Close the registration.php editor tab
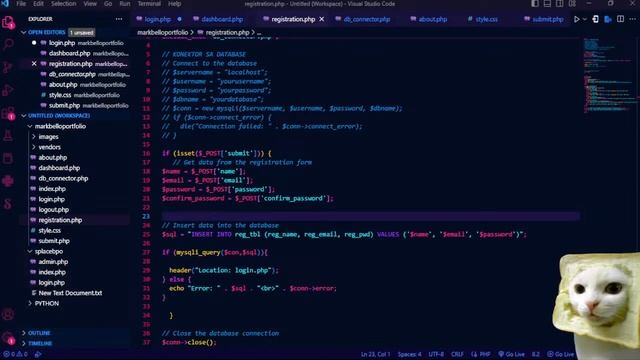Screen dimensions: 640x360 pyautogui.click(x=322, y=19)
